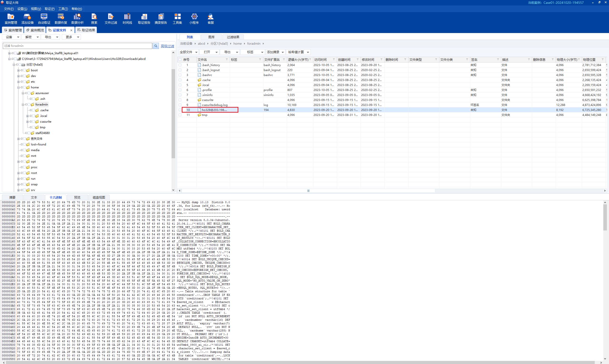Viewport: 609px width, 364px height.
Task: Check the .viminfo row checkbox
Action: pos(180,95)
